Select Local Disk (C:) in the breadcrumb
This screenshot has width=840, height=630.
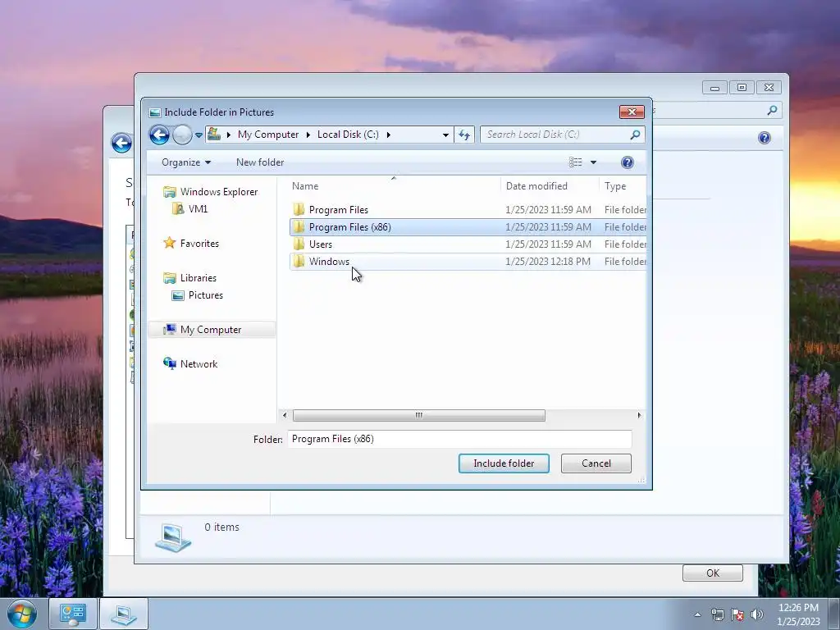coord(348,135)
